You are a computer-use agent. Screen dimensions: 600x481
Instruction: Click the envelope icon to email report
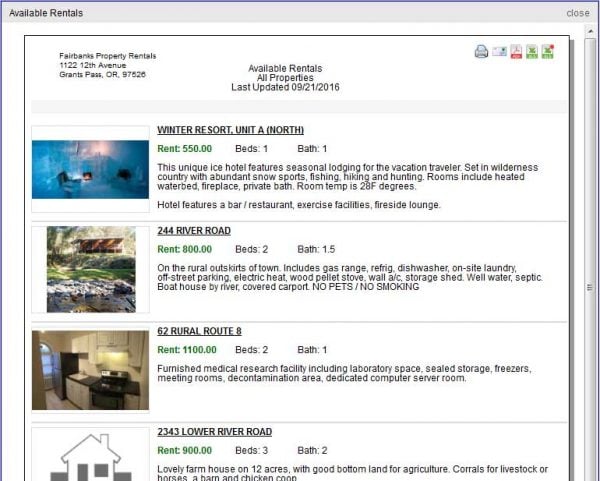pyautogui.click(x=499, y=52)
